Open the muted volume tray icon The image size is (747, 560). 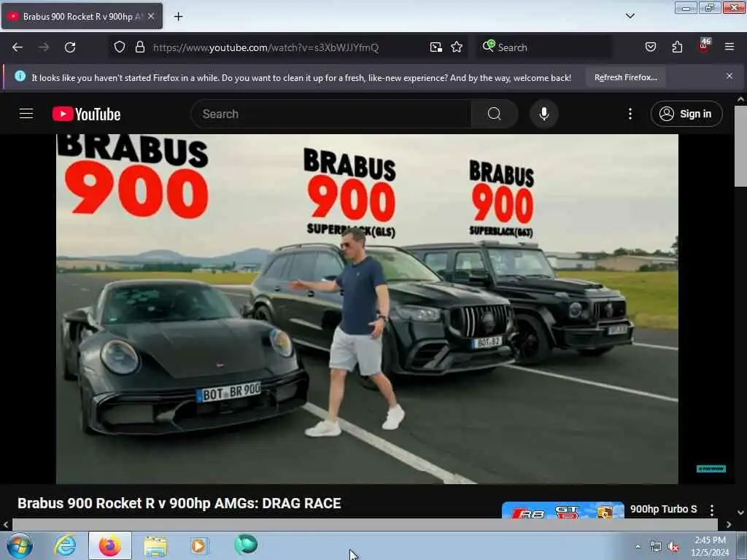pos(673,547)
